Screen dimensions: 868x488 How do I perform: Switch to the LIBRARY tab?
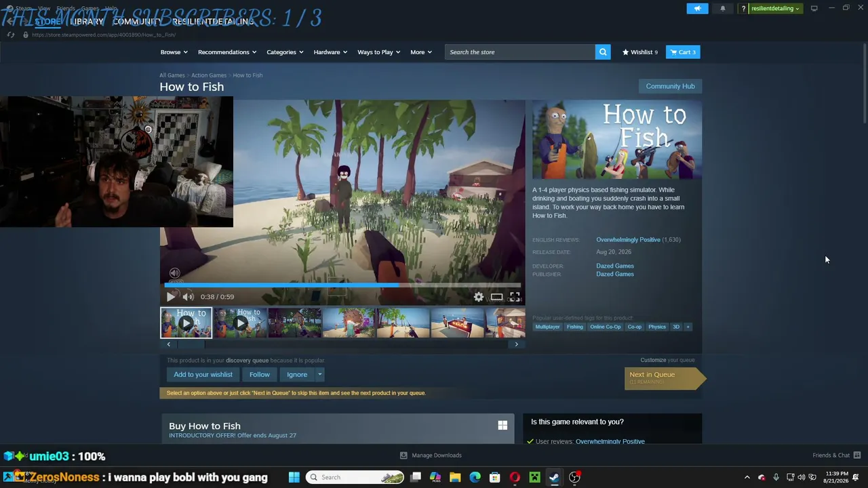tap(87, 22)
